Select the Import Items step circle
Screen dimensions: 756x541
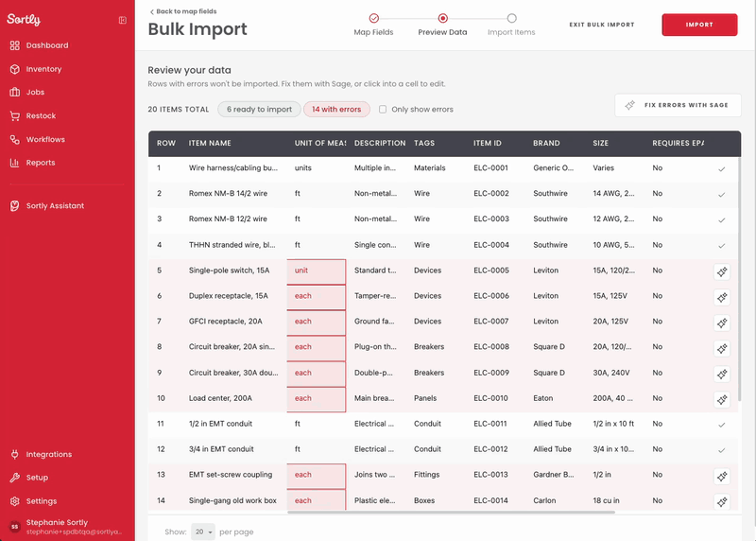(511, 18)
